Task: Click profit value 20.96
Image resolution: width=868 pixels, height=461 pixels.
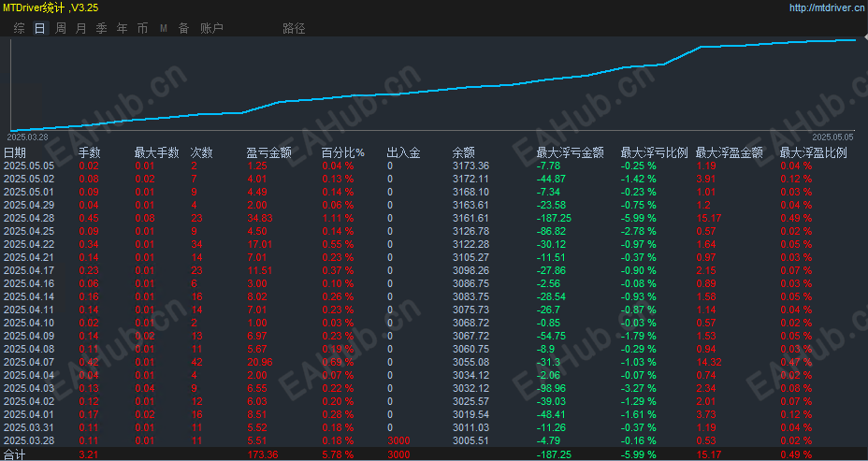Action: coord(260,362)
